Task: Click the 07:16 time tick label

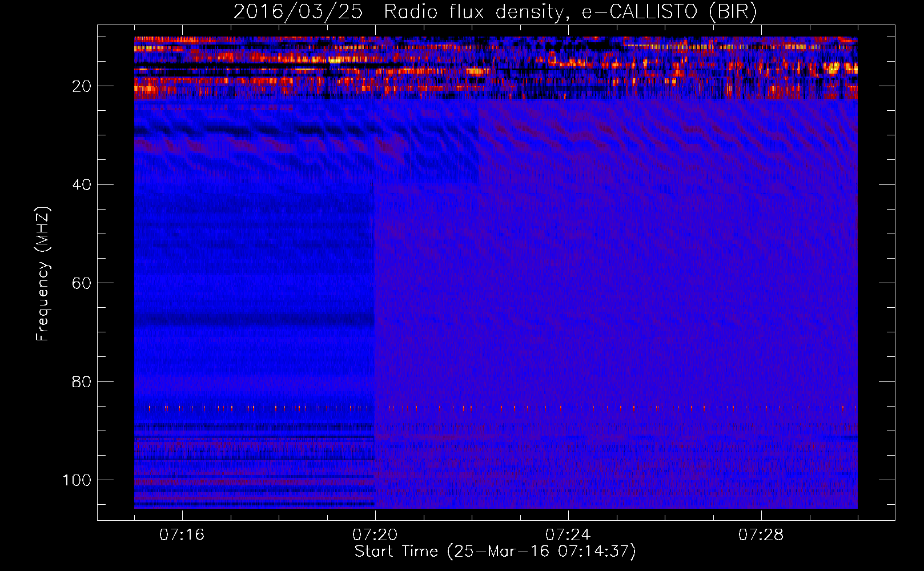Action: (182, 535)
